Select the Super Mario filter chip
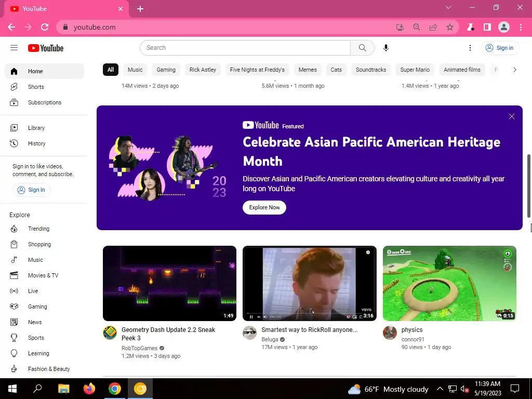The height and width of the screenshot is (399, 532). 415,70
